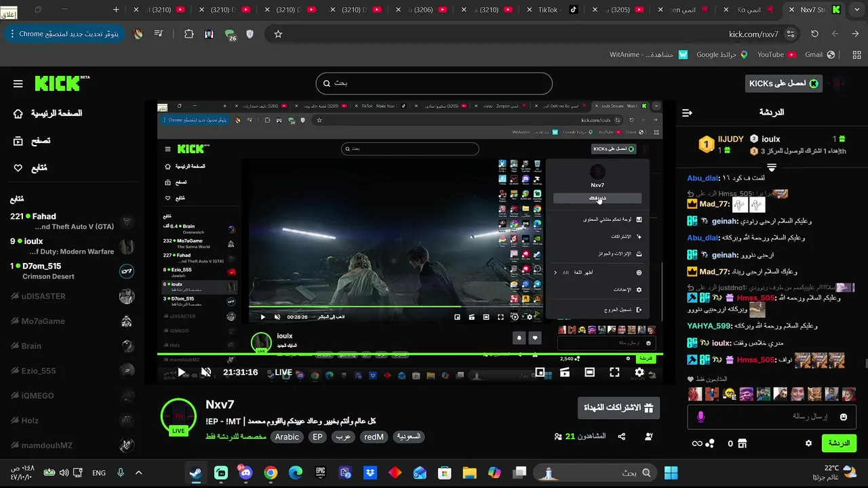Expand the chat leaderboard using the double chevron
This screenshot has height=488, width=868.
(x=772, y=167)
